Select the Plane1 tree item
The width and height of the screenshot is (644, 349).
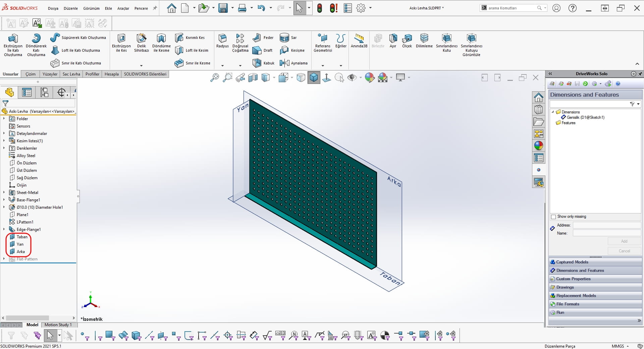[22, 214]
